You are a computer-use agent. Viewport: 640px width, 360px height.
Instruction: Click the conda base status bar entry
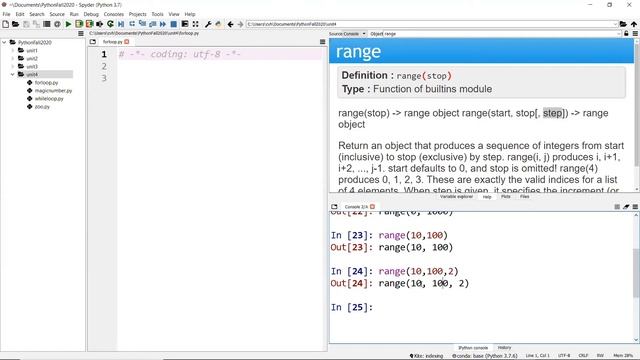[x=484, y=356]
